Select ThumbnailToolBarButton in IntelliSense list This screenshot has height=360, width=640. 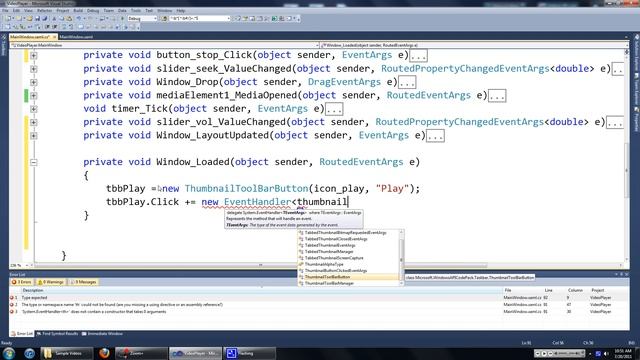pos(349,277)
